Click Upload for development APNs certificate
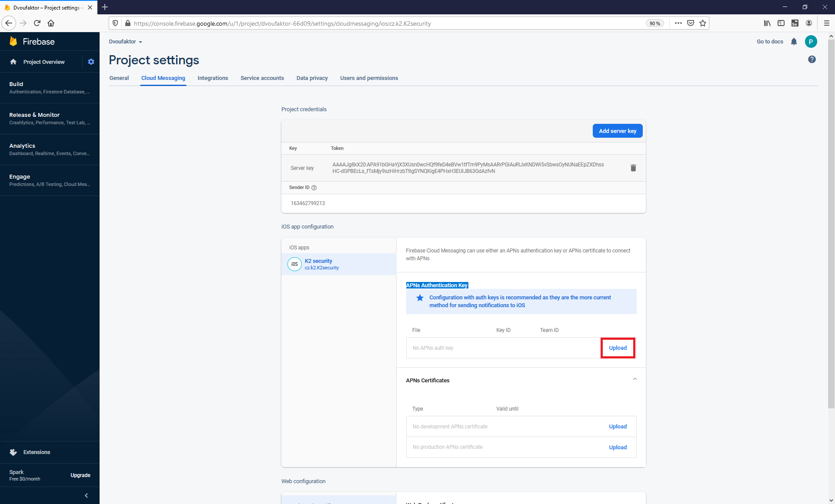The height and width of the screenshot is (504, 835). pos(617,427)
